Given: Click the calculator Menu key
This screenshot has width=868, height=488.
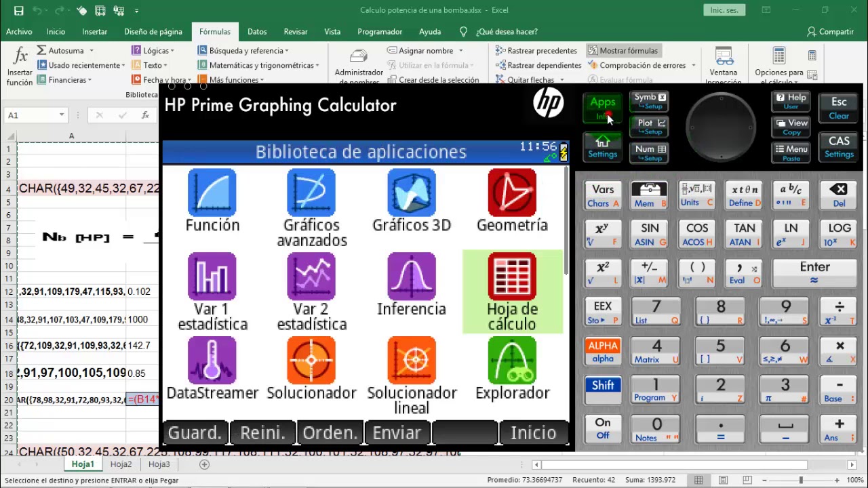Looking at the screenshot, I should tap(791, 152).
